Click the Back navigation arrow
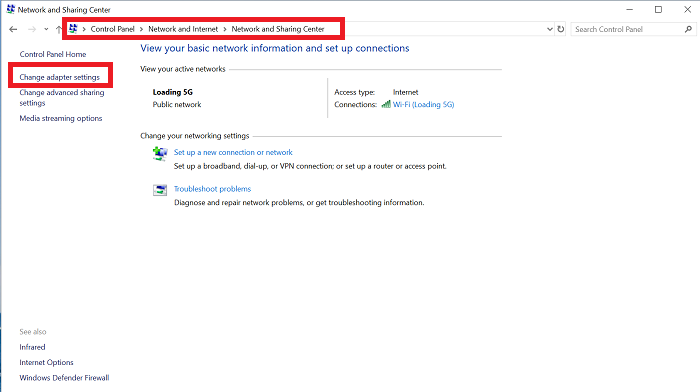 [13, 29]
